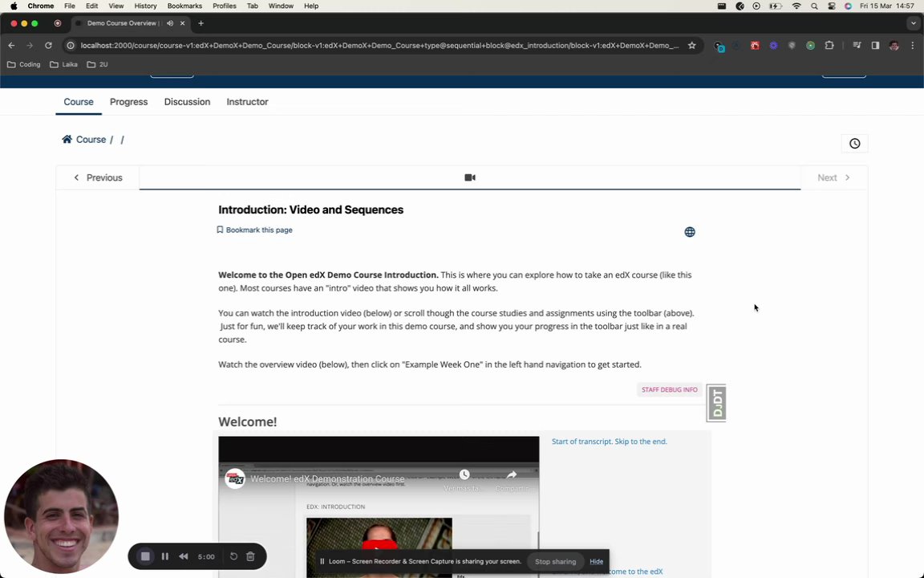The height and width of the screenshot is (578, 924).
Task: Click the bookmark icon beside Bookmark this page
Action: click(220, 230)
